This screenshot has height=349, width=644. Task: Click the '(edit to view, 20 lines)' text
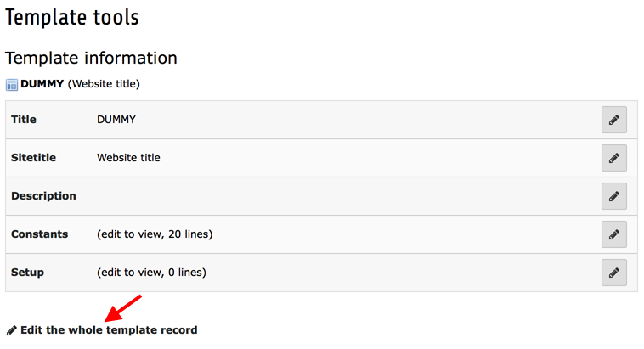pos(155,234)
